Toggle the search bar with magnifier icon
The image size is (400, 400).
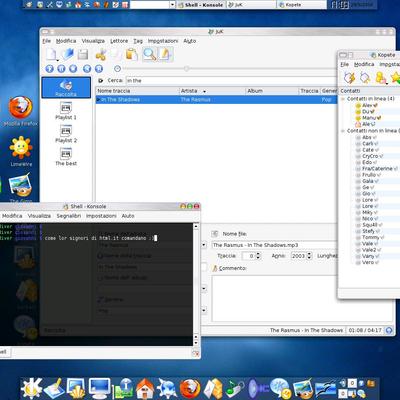[149, 54]
